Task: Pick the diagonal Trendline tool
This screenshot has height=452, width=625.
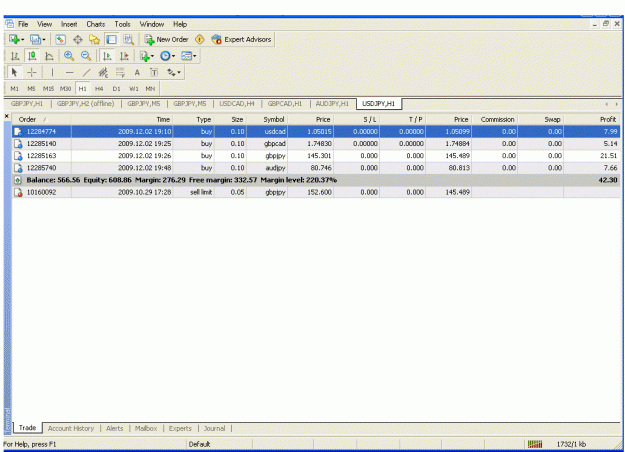Action: (86, 72)
